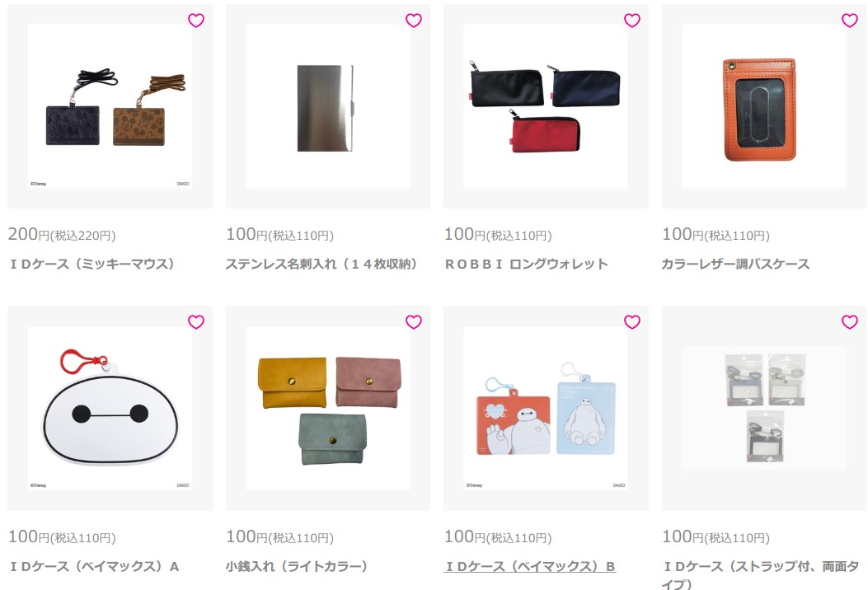Favorite the double-sided strap ID case
The image size is (868, 590).
pos(849,321)
